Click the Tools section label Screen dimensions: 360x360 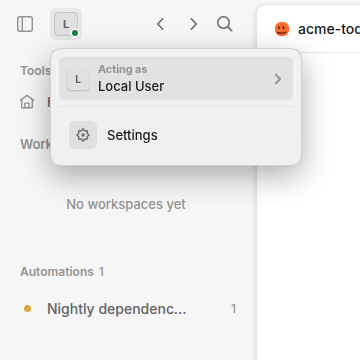[35, 71]
